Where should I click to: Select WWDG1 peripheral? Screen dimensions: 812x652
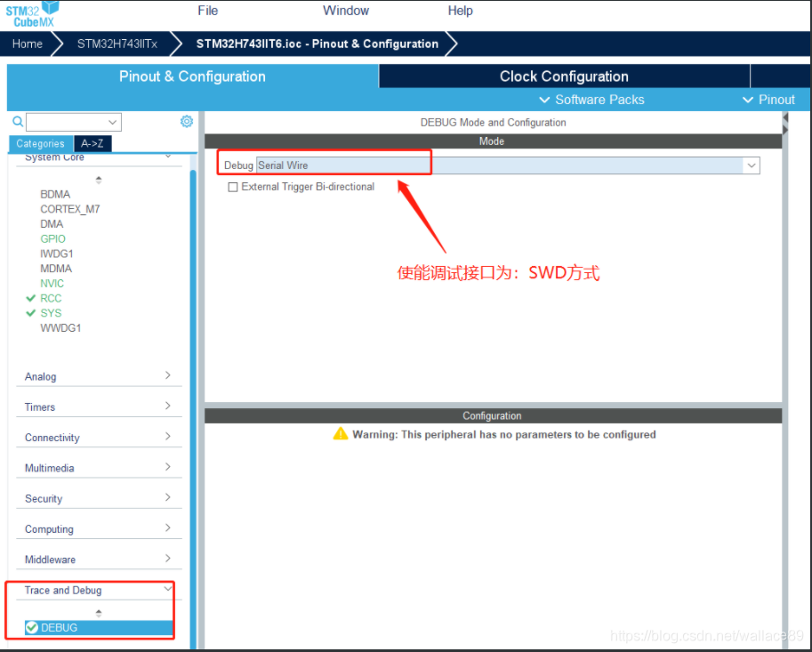(60, 328)
